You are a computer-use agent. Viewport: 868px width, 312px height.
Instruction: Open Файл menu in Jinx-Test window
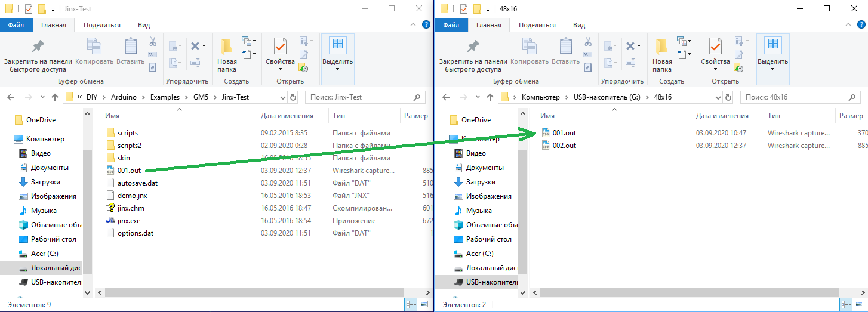(16, 25)
